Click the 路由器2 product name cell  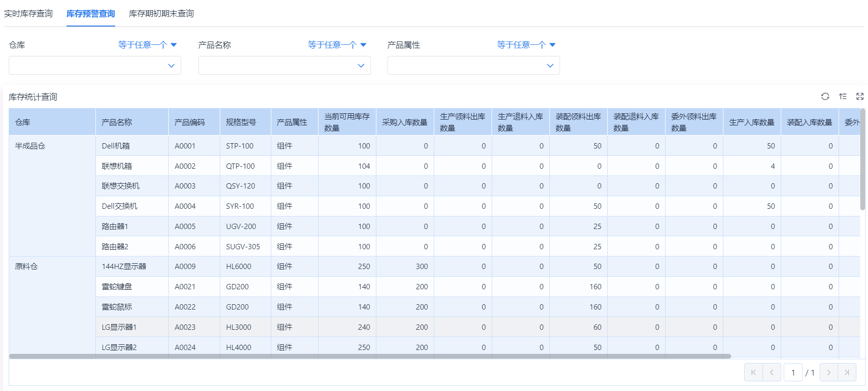tap(132, 246)
